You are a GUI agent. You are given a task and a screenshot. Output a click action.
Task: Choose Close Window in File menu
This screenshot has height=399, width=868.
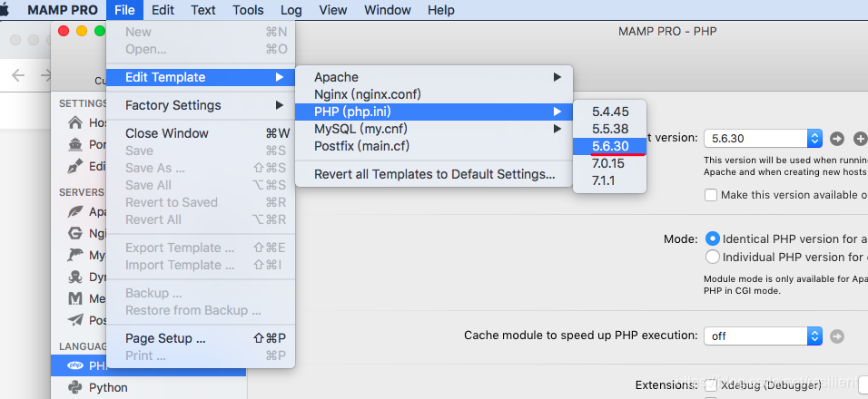click(201, 133)
